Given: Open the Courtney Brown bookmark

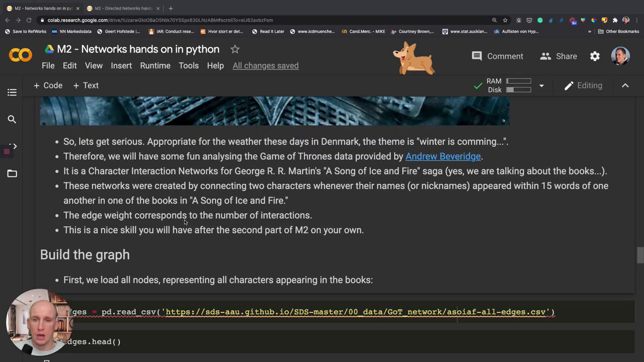Looking at the screenshot, I should pos(412,31).
